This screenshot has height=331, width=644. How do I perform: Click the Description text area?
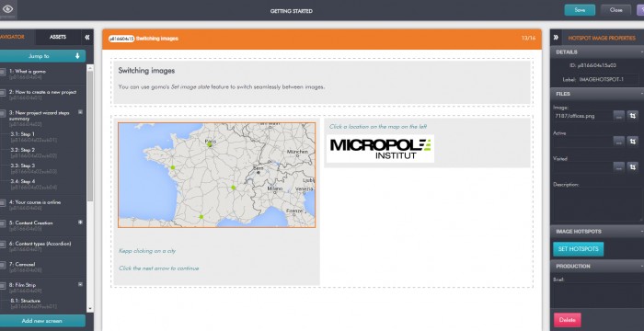597,205
